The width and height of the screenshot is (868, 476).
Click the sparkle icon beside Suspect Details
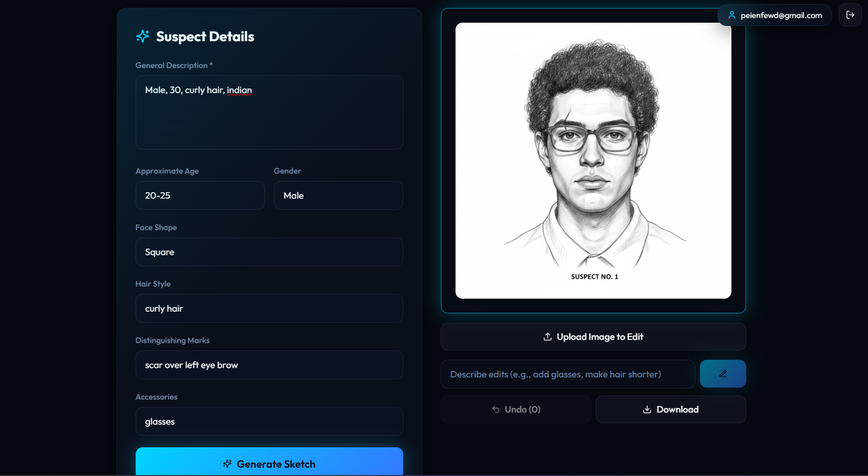(143, 36)
